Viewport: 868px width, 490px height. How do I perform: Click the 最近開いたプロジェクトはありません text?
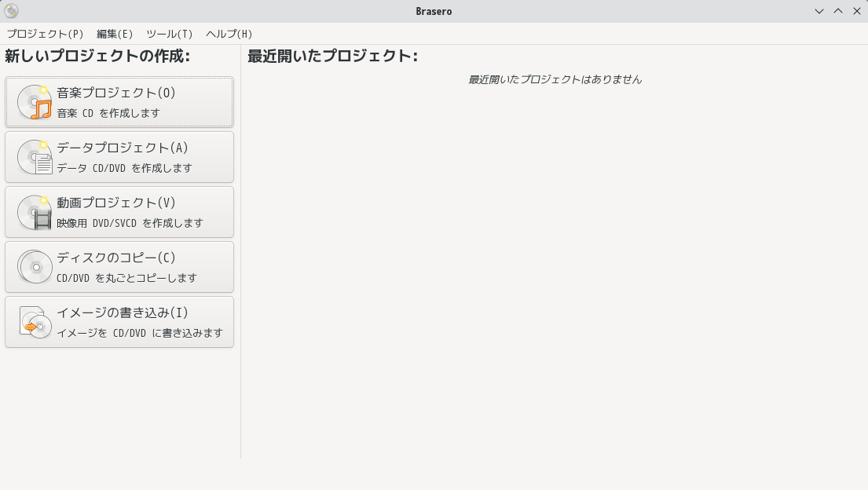[x=555, y=80]
